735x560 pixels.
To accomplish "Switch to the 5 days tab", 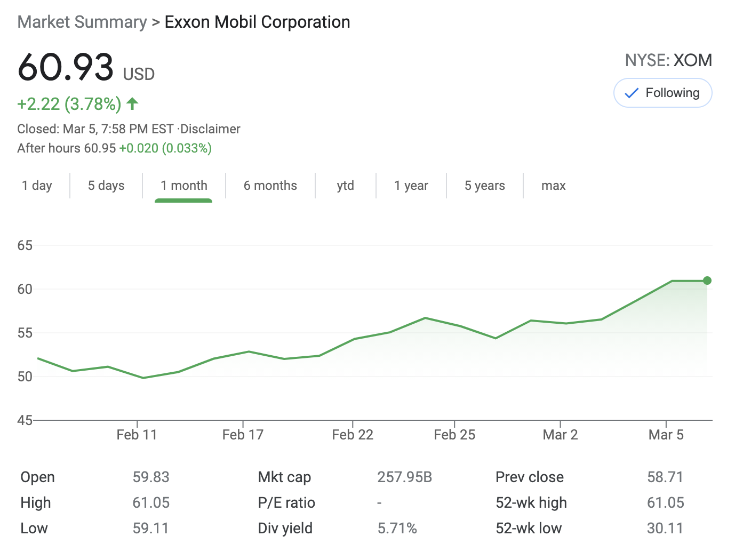I will [106, 186].
